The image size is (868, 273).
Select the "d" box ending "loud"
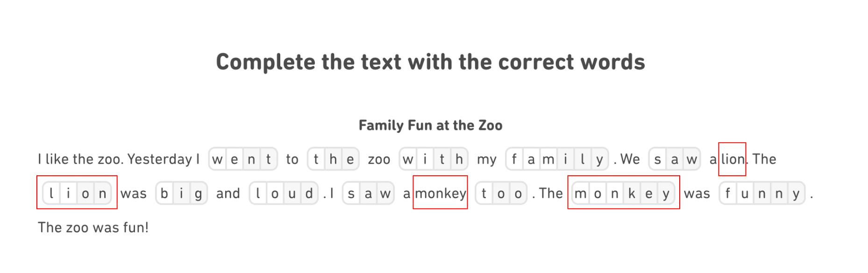click(x=309, y=194)
